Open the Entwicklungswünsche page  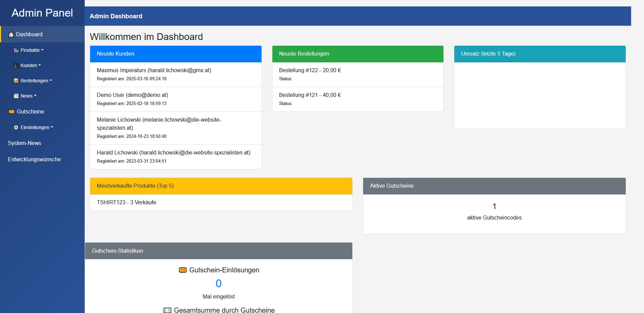click(34, 159)
